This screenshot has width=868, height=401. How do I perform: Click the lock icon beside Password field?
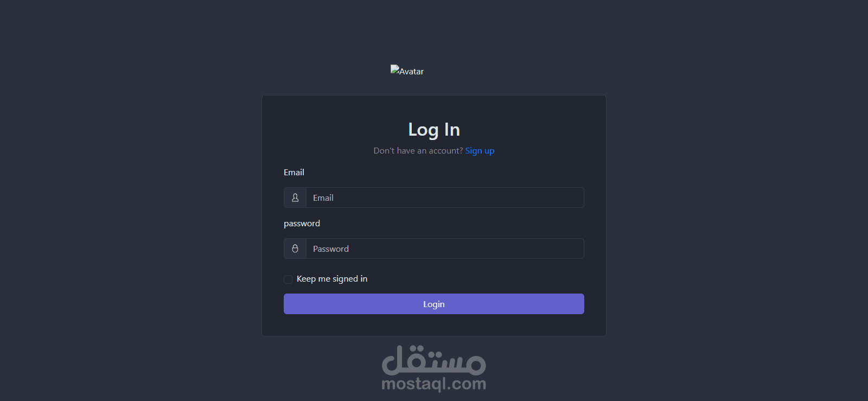[295, 249]
